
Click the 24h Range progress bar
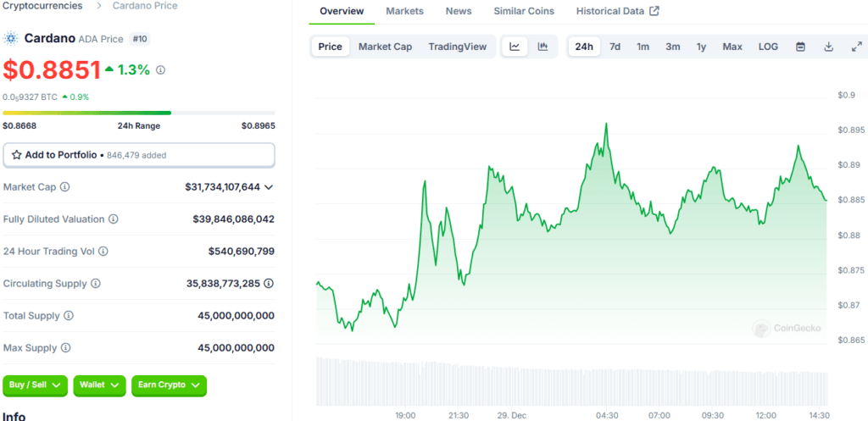139,113
